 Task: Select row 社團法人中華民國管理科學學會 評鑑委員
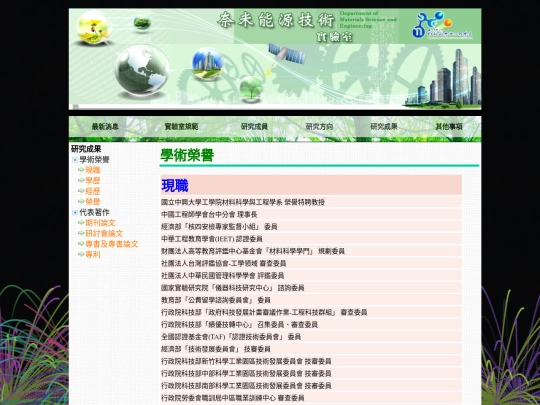click(311, 276)
